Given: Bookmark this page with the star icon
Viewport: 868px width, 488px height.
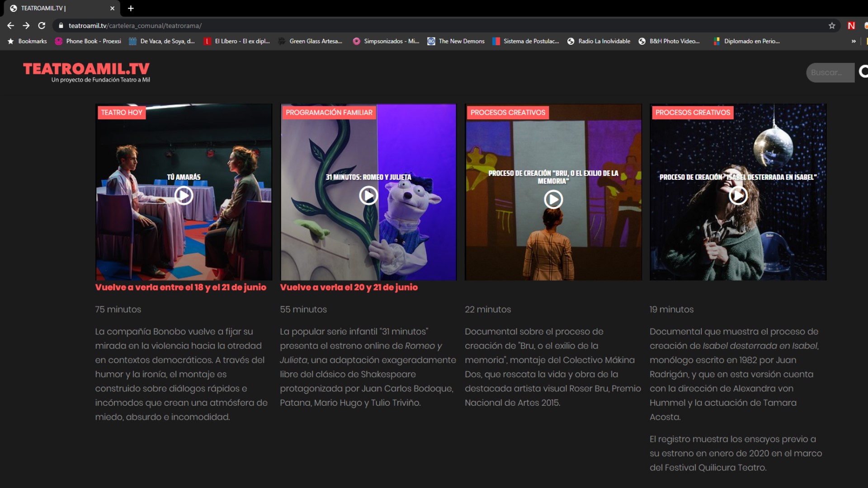Looking at the screenshot, I should (x=832, y=26).
